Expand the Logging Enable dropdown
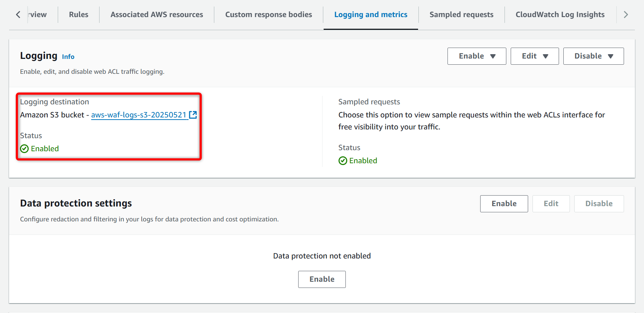The image size is (644, 313). point(477,56)
